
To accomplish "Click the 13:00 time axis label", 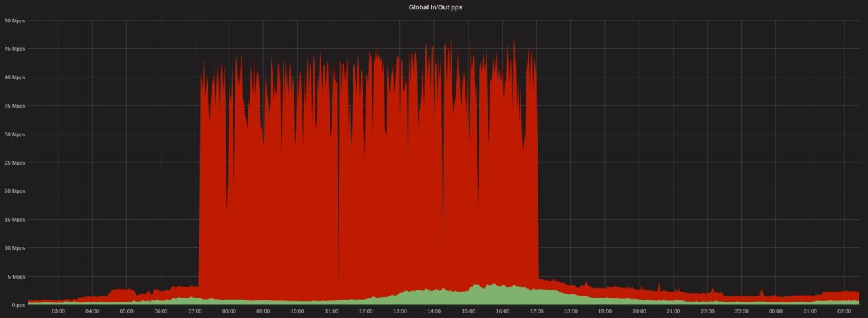I will click(x=400, y=312).
